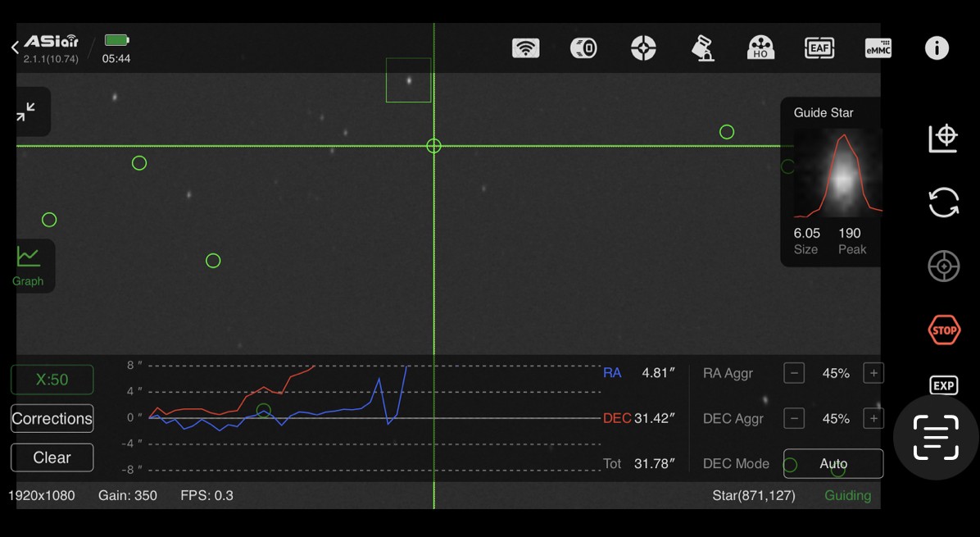980x537 pixels.
Task: Switch to the Corrections view
Action: coord(52,418)
